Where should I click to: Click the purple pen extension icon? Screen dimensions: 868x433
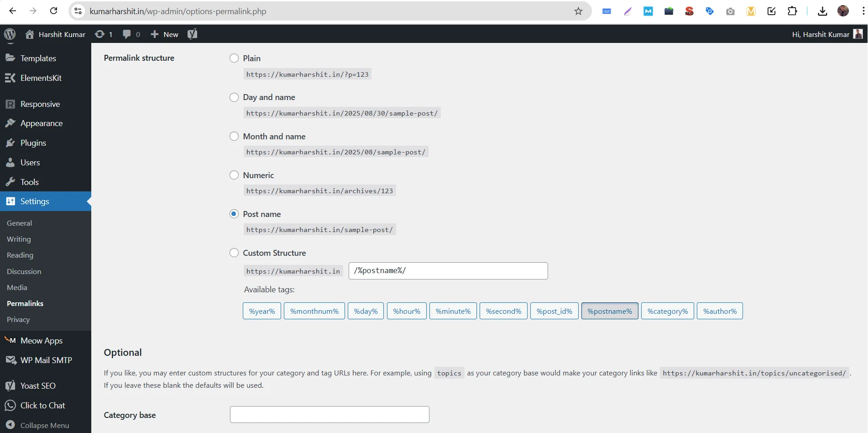click(x=627, y=11)
